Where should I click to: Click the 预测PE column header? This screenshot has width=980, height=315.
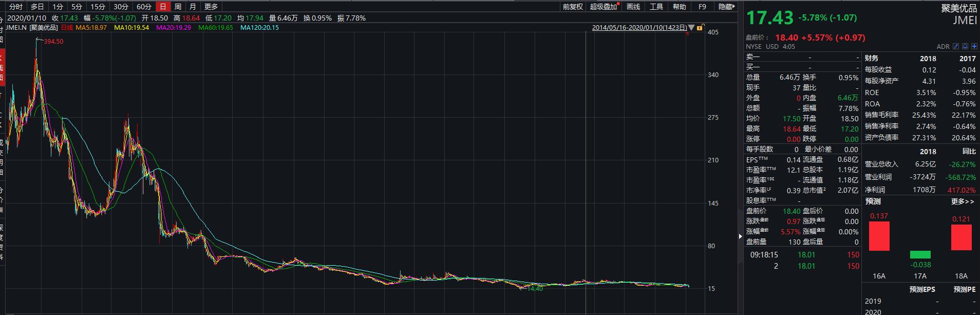(x=964, y=289)
